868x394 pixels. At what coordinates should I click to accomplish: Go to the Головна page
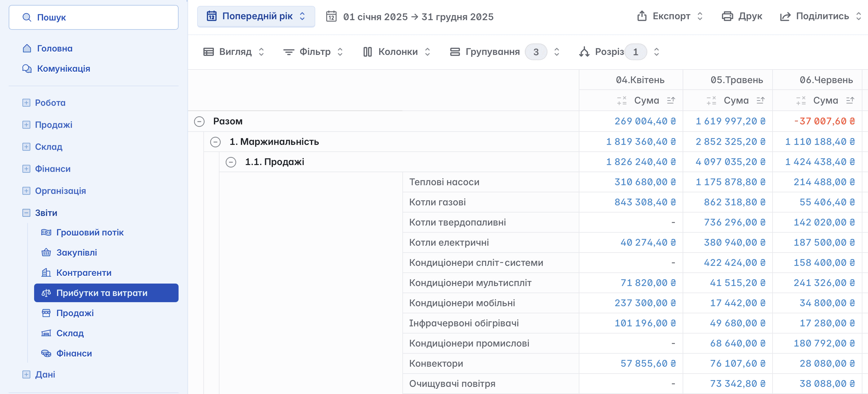click(55, 49)
